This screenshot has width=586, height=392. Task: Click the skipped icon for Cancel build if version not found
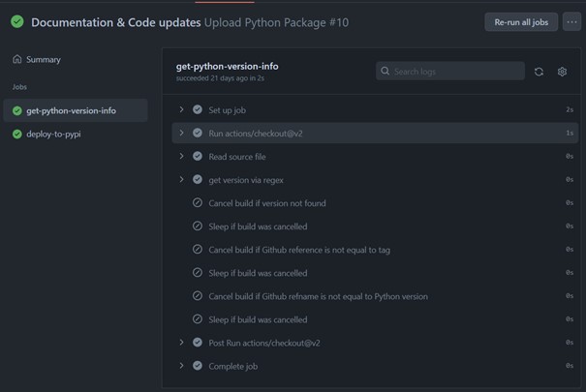pos(198,203)
